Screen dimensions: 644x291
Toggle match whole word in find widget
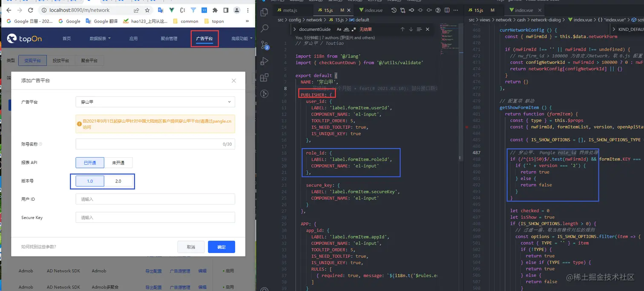coord(346,29)
